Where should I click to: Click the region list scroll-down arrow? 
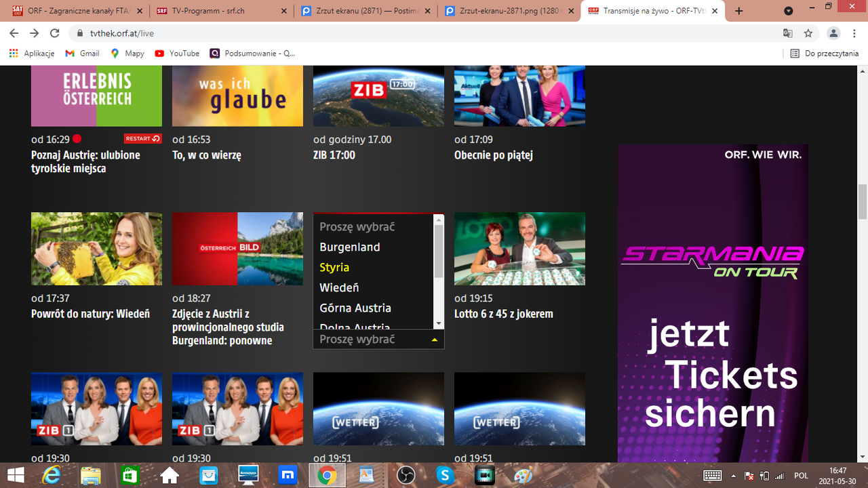click(x=439, y=324)
